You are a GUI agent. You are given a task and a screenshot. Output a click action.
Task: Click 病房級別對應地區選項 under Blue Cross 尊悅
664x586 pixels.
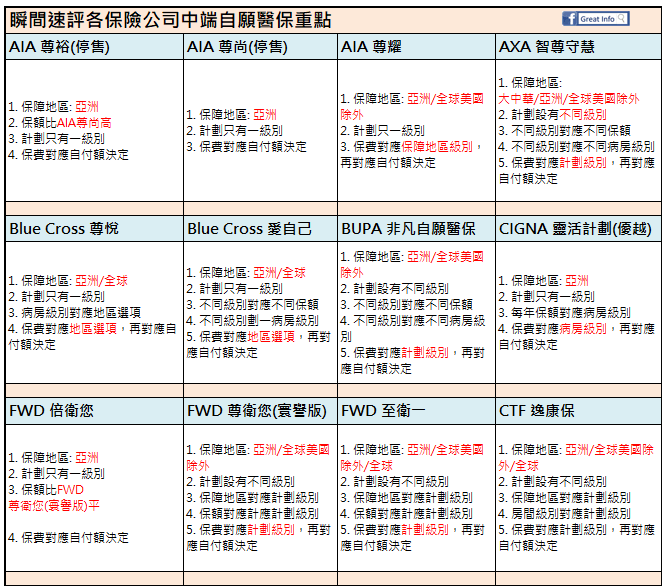click(81, 313)
